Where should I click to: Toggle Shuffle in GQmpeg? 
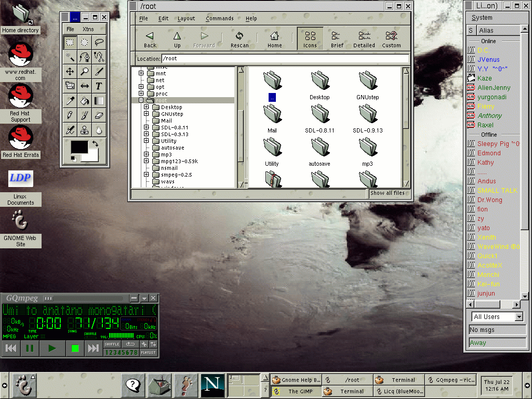tap(112, 344)
